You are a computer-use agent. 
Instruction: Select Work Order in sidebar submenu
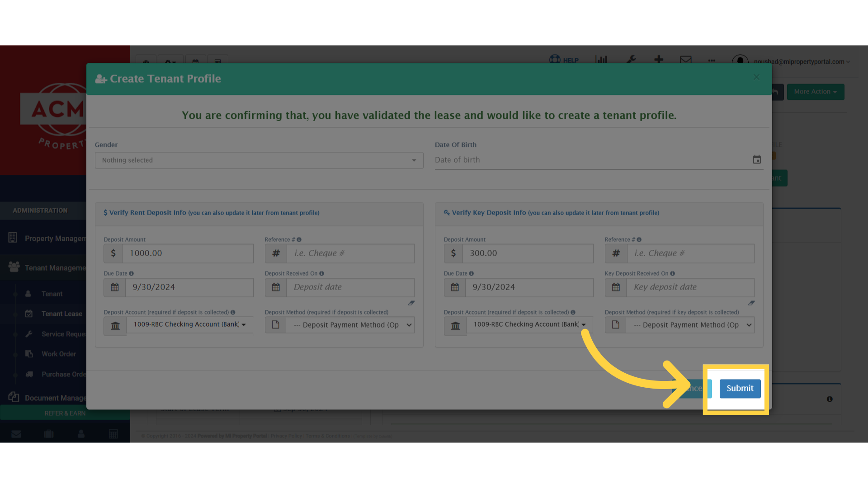tap(59, 354)
